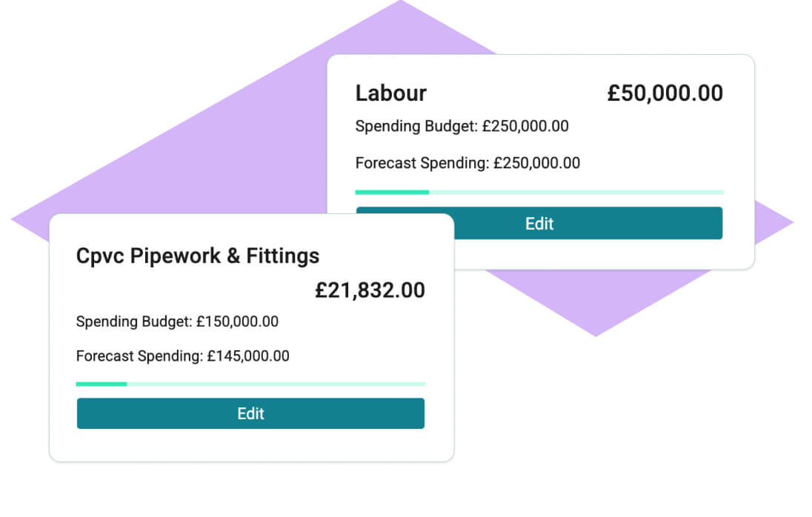Viewport: 812px width, 517px height.
Task: Click the Edit button on the Labour card
Action: click(x=539, y=223)
